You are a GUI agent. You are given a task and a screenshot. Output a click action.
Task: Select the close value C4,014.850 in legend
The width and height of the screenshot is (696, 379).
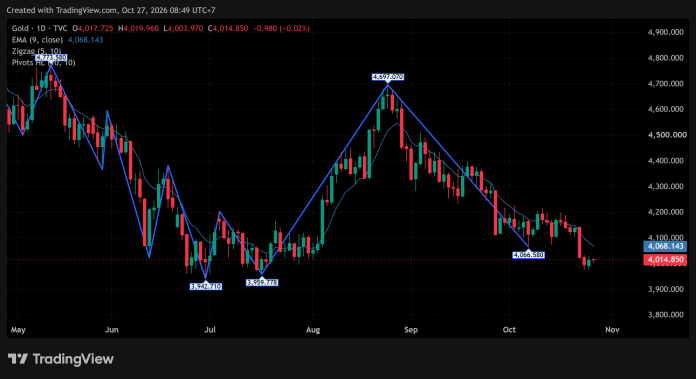pos(228,28)
